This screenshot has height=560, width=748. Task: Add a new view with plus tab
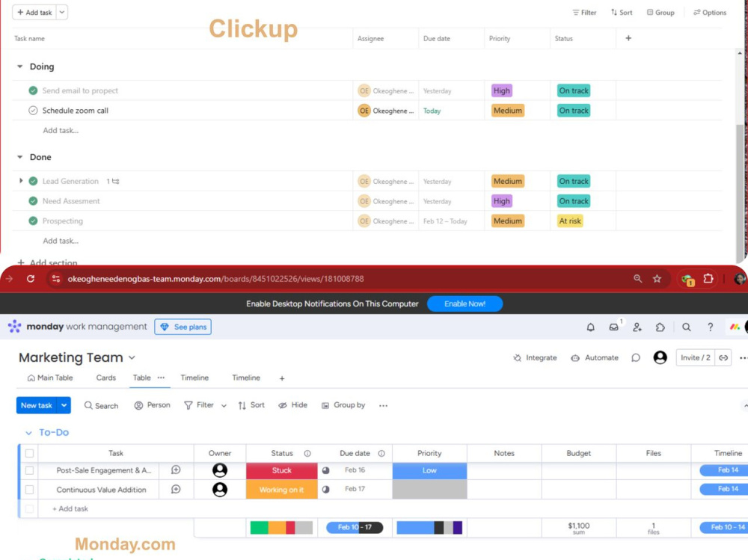pos(282,378)
